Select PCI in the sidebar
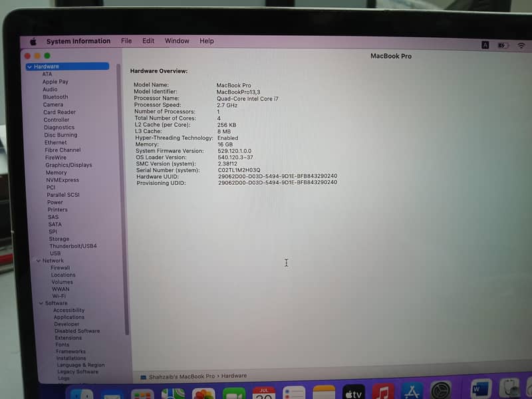Image resolution: width=532 pixels, height=399 pixels. (51, 188)
